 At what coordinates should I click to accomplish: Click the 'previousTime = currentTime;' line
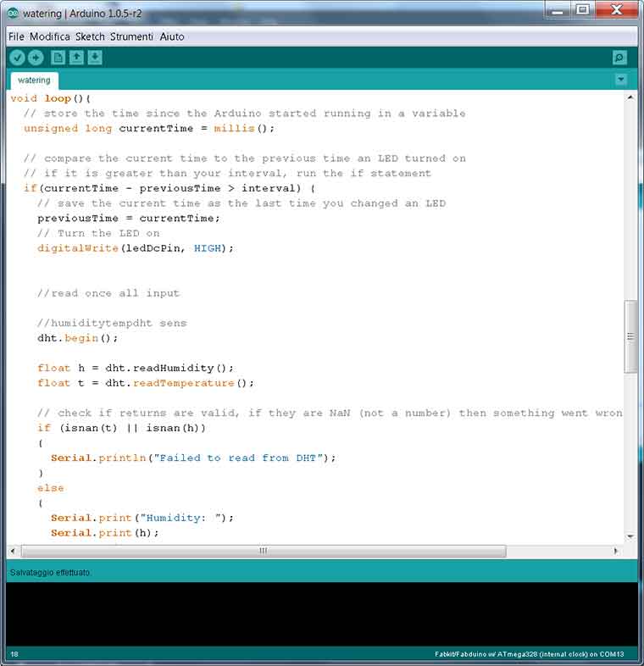click(x=129, y=219)
